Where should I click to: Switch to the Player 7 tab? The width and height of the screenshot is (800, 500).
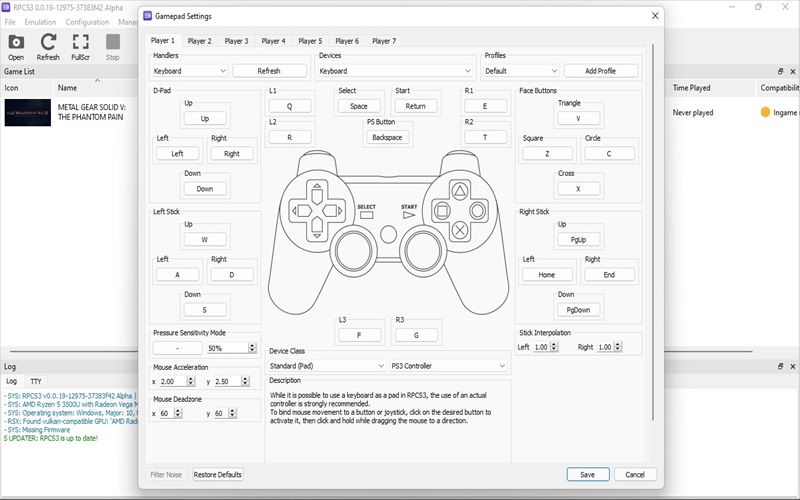(384, 41)
